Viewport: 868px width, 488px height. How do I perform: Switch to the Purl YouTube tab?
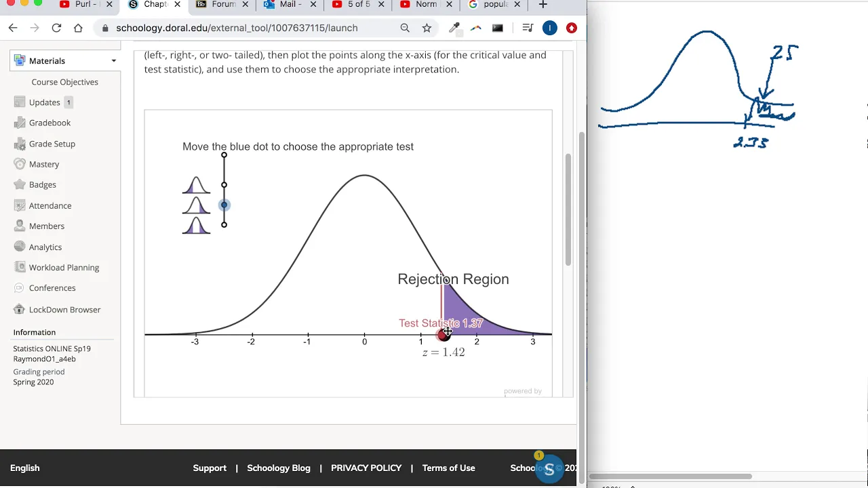pos(78,5)
